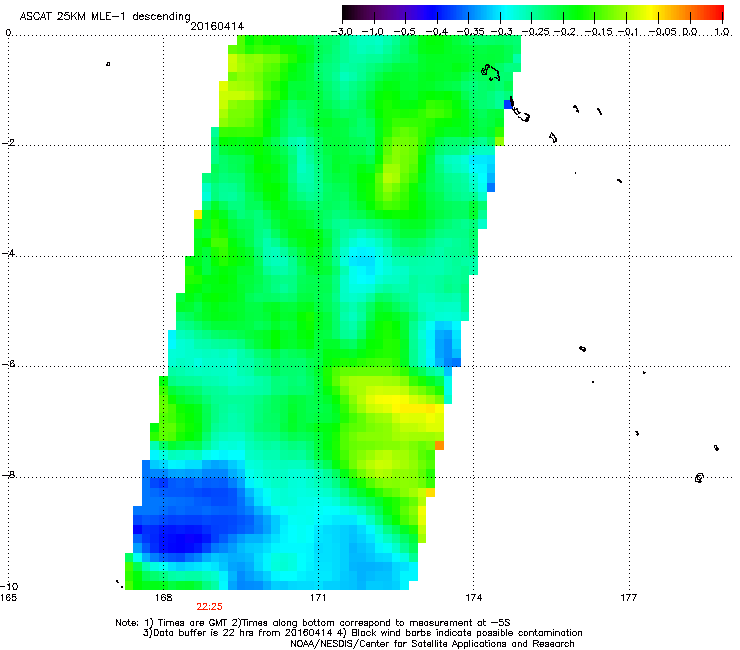Click the longitude label 168
The width and height of the screenshot is (740, 650).
(x=163, y=598)
